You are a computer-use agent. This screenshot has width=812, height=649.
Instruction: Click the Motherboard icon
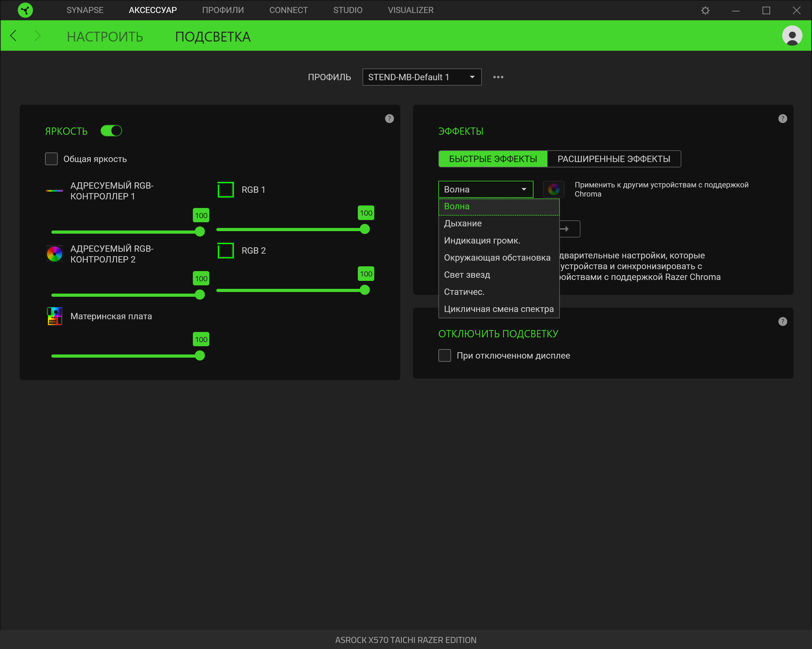[54, 316]
